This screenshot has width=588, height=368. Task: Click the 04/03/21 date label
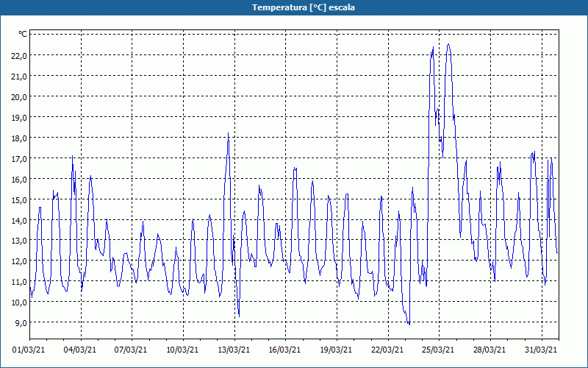[80, 350]
